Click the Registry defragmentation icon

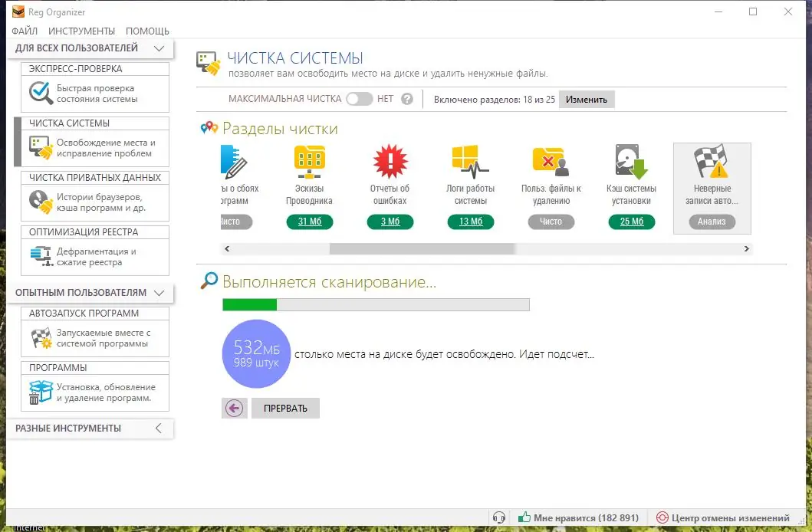pyautogui.click(x=41, y=256)
